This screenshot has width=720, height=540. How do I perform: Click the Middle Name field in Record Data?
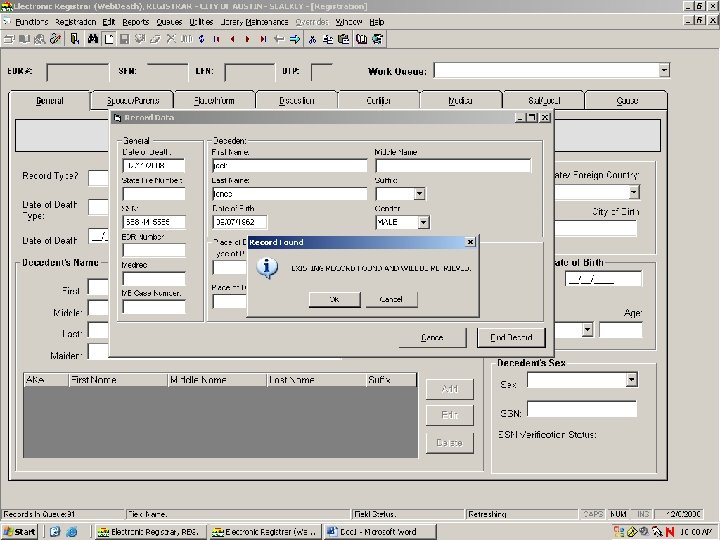tap(453, 166)
